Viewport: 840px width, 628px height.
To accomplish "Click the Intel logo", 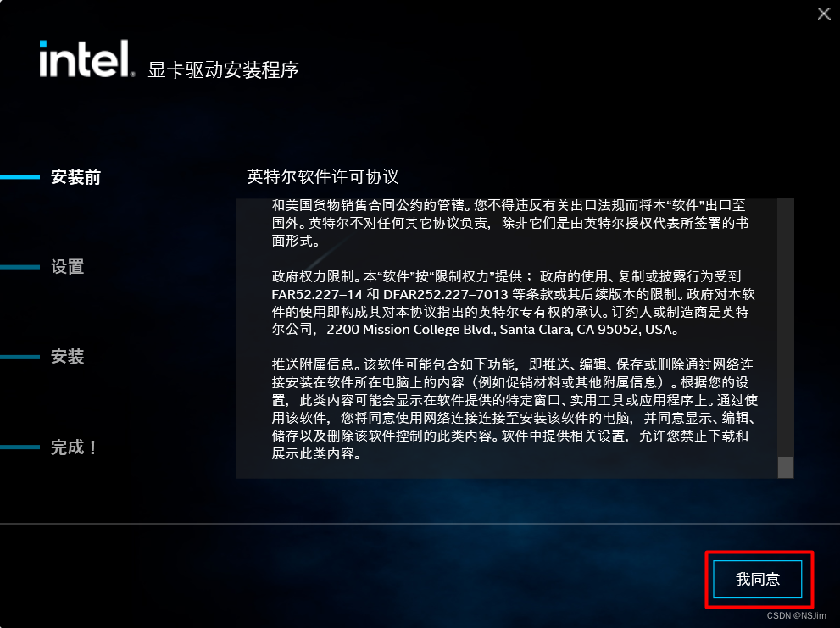I will pyautogui.click(x=86, y=58).
